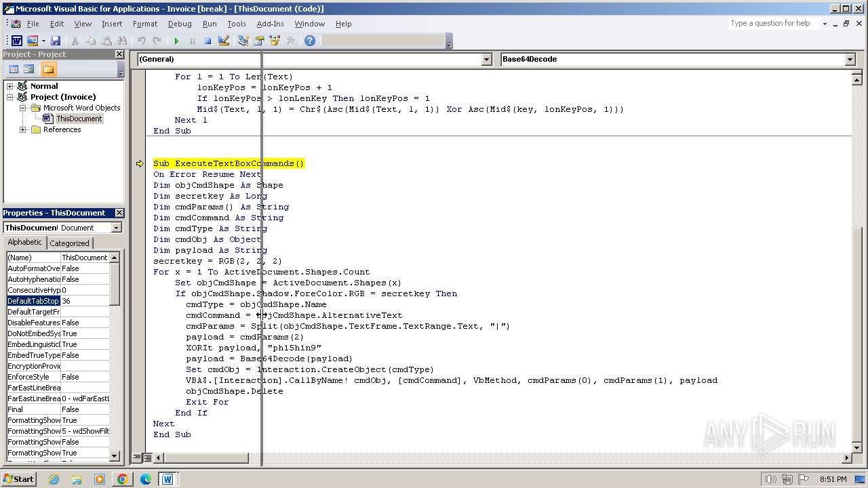Open Object Browser toolbar icon
Screen dimensions: 868x488
pos(275,41)
